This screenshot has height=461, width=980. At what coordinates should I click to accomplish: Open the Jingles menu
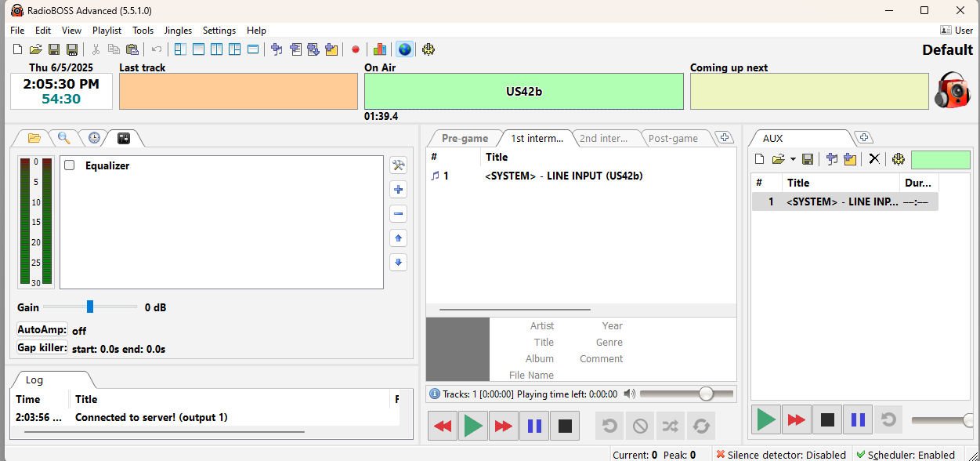click(178, 30)
